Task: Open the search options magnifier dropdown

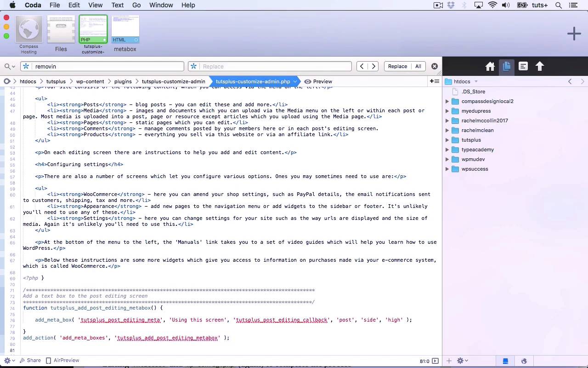Action: pyautogui.click(x=10, y=66)
